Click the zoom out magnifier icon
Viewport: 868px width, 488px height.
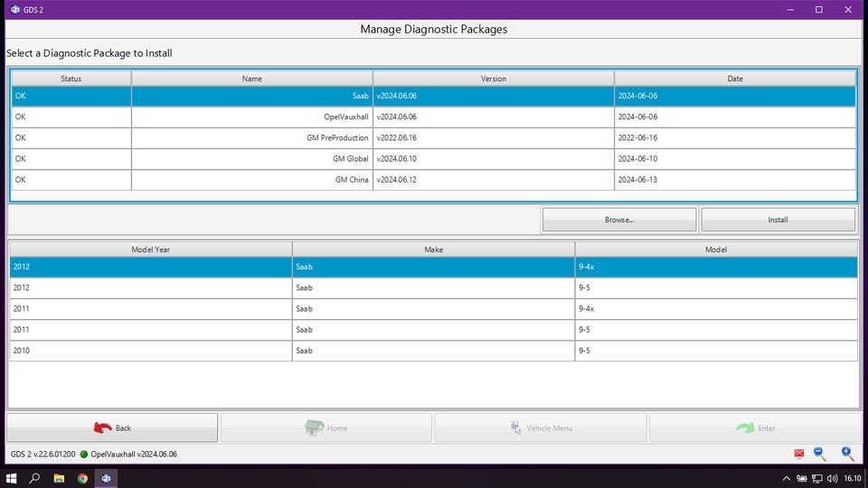click(820, 454)
